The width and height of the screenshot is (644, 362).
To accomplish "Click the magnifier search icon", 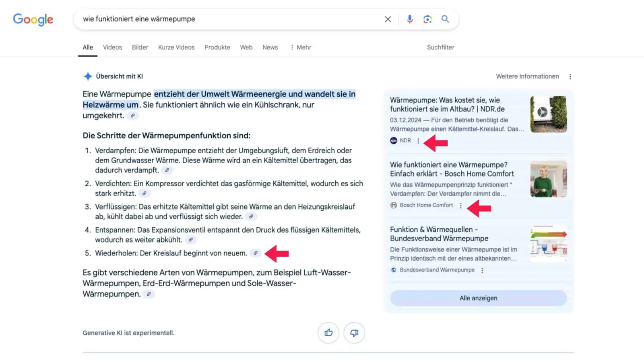I will [445, 19].
